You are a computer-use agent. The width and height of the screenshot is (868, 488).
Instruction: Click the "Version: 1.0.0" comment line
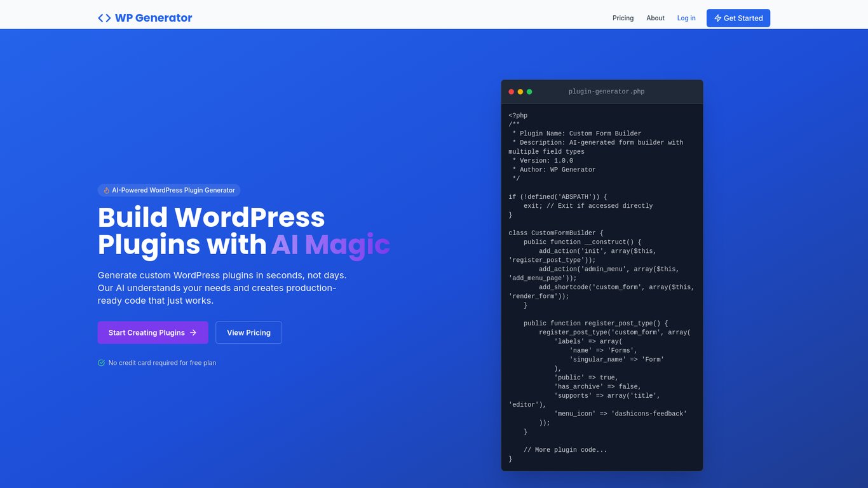tap(543, 161)
